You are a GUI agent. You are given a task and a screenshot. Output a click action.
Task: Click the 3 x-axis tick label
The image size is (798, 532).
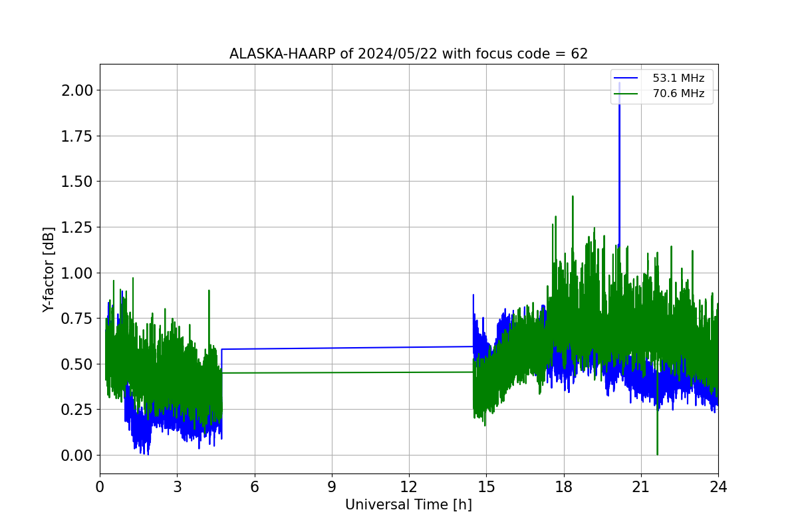177,486
